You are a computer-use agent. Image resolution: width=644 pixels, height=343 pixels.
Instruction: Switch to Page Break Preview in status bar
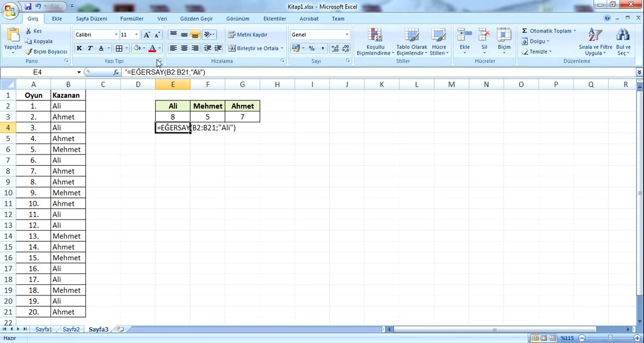tap(552, 338)
